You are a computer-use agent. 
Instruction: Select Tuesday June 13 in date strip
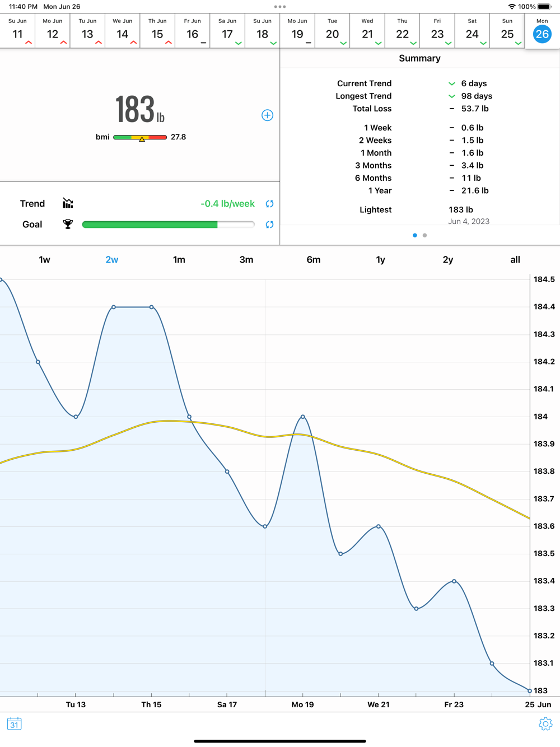tap(87, 31)
